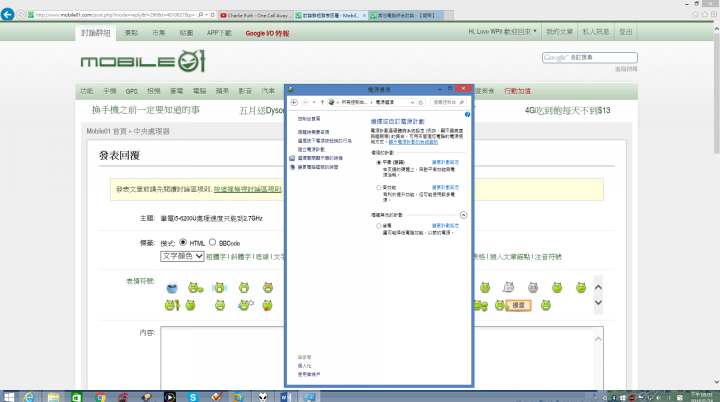The height and width of the screenshot is (402, 720).
Task: Open the Google I/O 特報 nav item
Action: [x=267, y=33]
